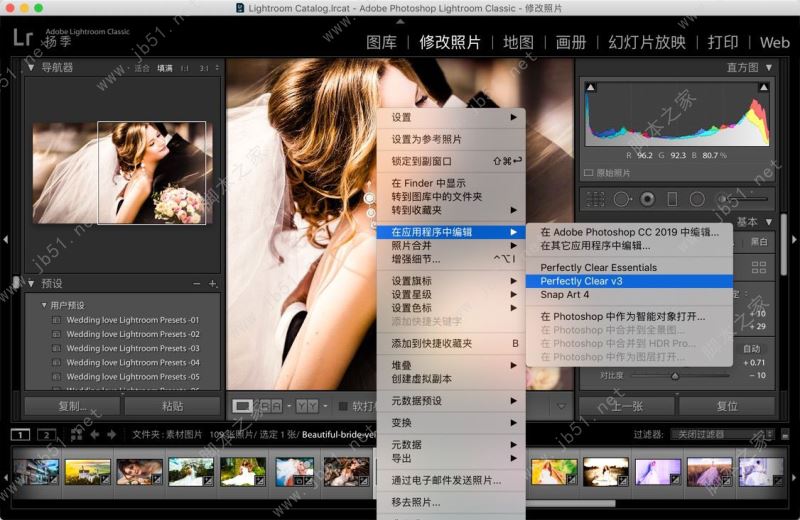Select 在 Photoshop 中作为智能对象打开
The image size is (800, 520).
tap(629, 316)
